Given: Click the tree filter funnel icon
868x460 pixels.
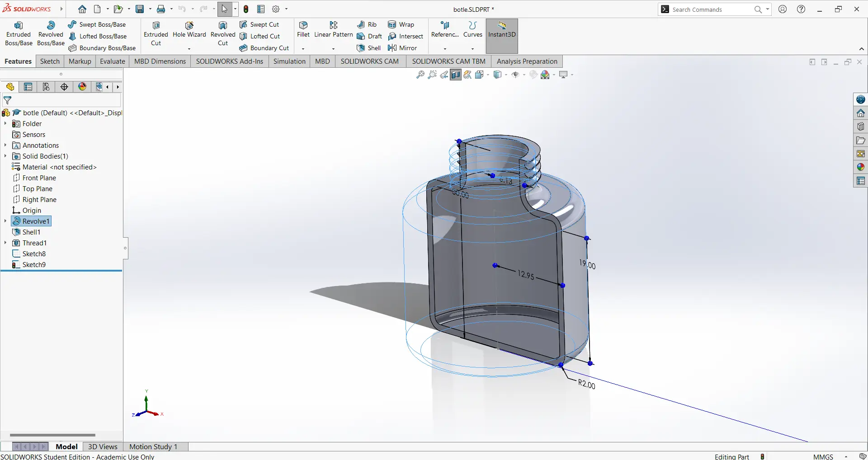Looking at the screenshot, I should [x=7, y=100].
